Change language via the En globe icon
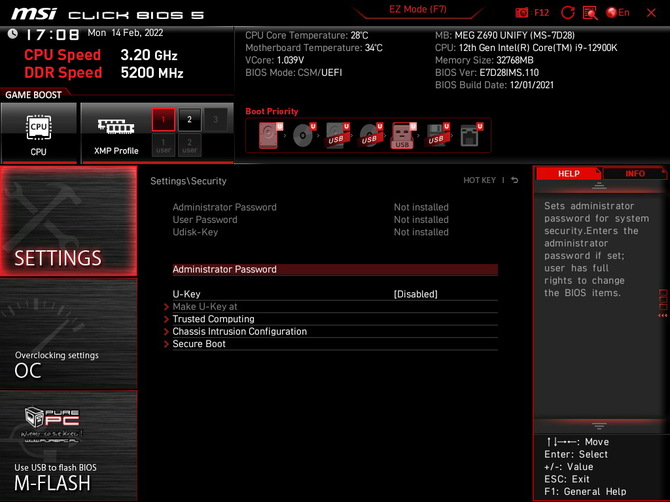670x502 pixels. pos(618,13)
